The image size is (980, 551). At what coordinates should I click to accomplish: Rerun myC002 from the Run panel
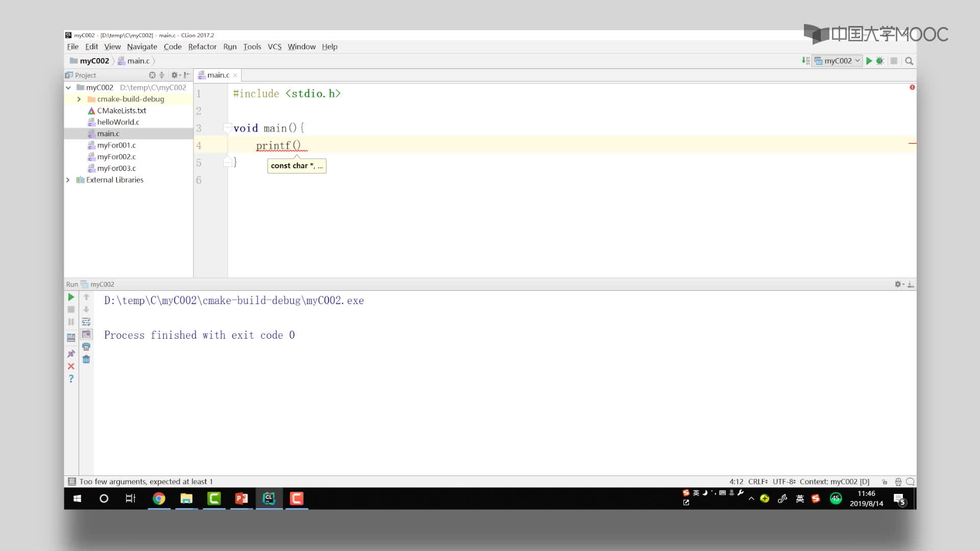click(71, 297)
